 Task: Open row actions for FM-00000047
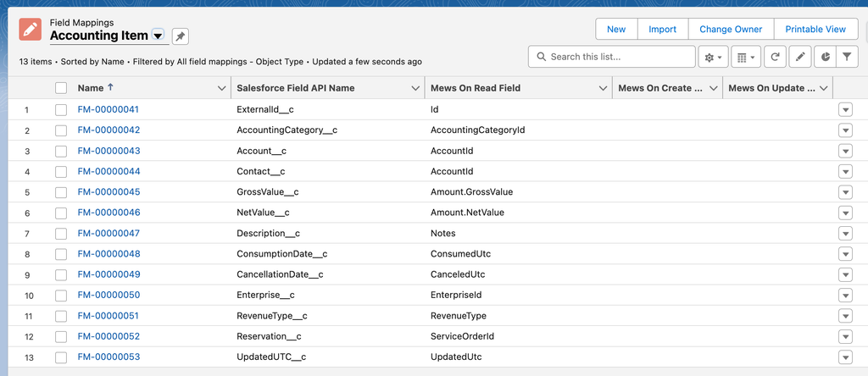click(845, 234)
